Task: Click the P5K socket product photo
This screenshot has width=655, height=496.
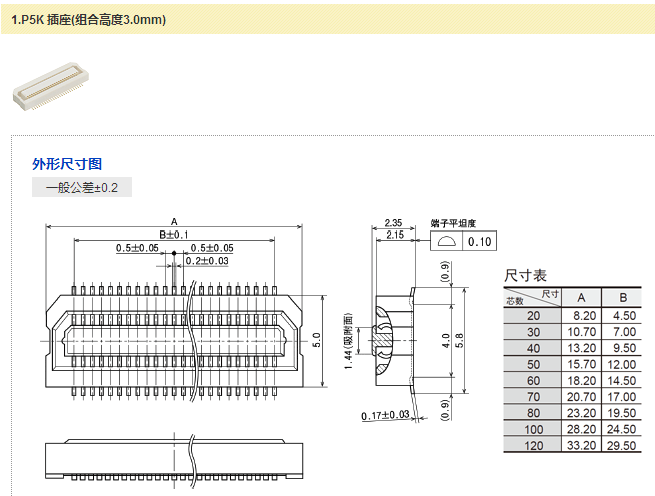Action: click(x=48, y=87)
